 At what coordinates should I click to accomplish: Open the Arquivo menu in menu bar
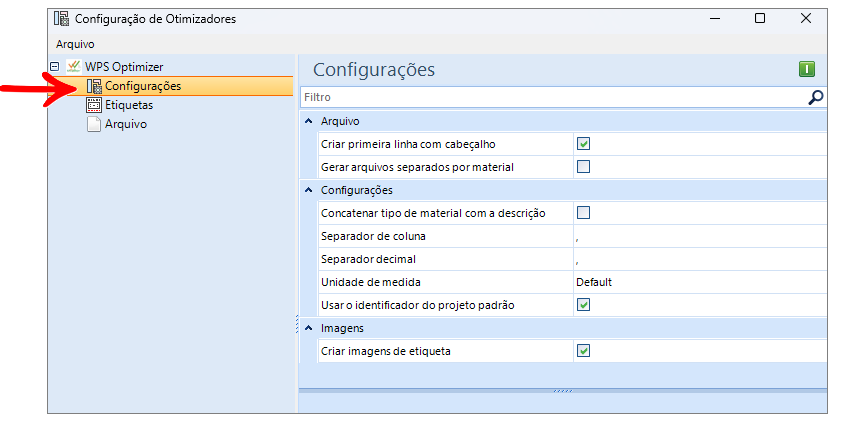75,45
